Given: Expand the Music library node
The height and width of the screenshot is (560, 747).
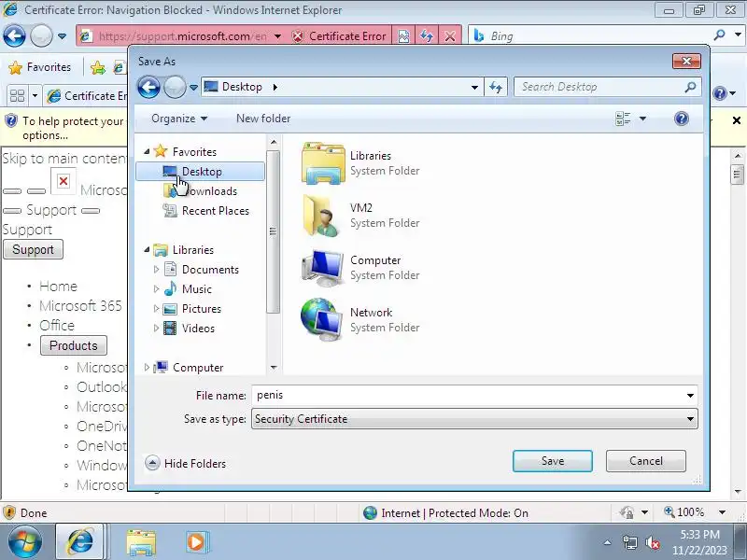Looking at the screenshot, I should (x=156, y=289).
